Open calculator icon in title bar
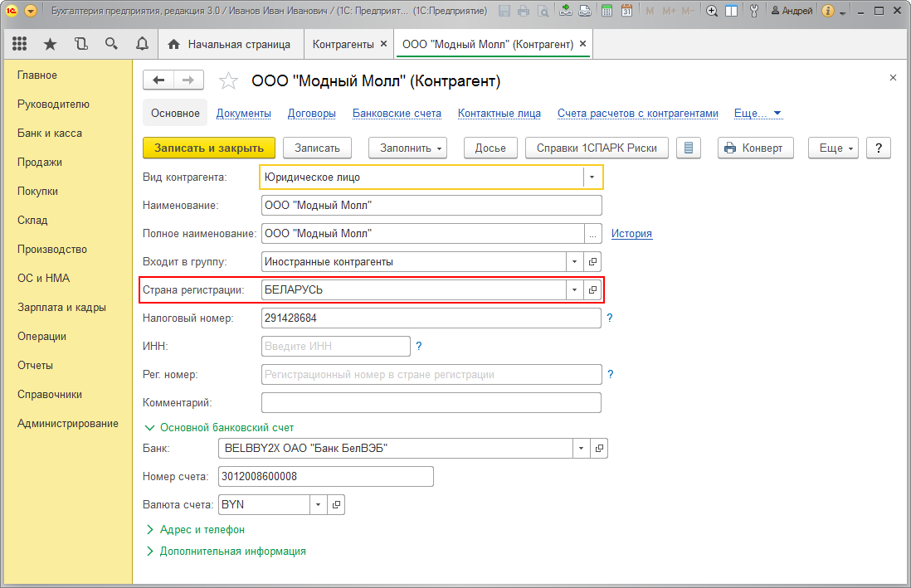This screenshot has width=911, height=588. point(607,11)
